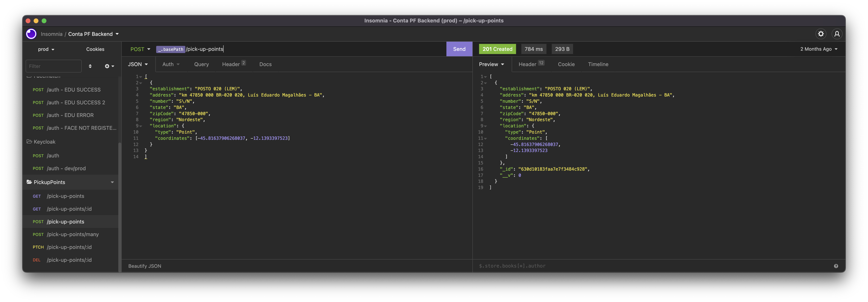
Task: Collapse the line 9 location fold arrow
Action: coord(141,126)
